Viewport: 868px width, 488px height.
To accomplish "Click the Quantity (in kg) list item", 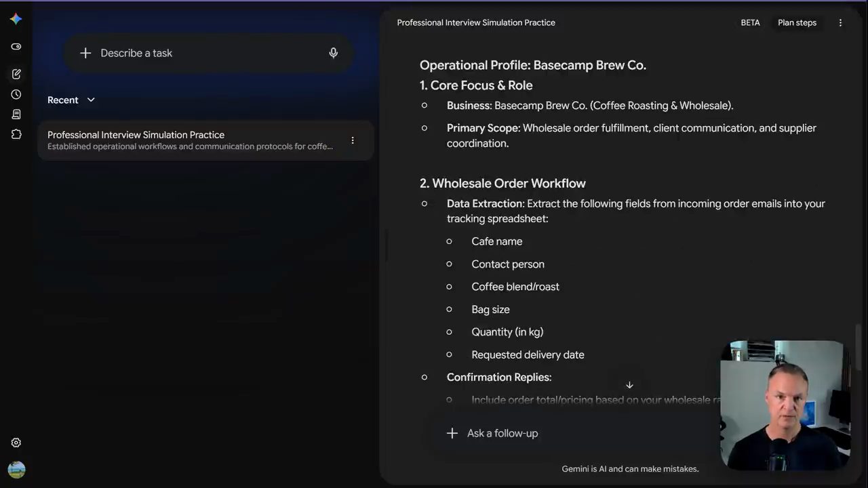I will [x=507, y=332].
